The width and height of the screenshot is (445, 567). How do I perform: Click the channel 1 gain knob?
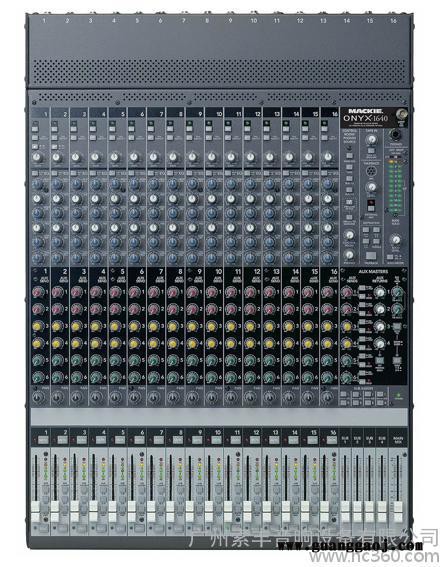click(37, 157)
